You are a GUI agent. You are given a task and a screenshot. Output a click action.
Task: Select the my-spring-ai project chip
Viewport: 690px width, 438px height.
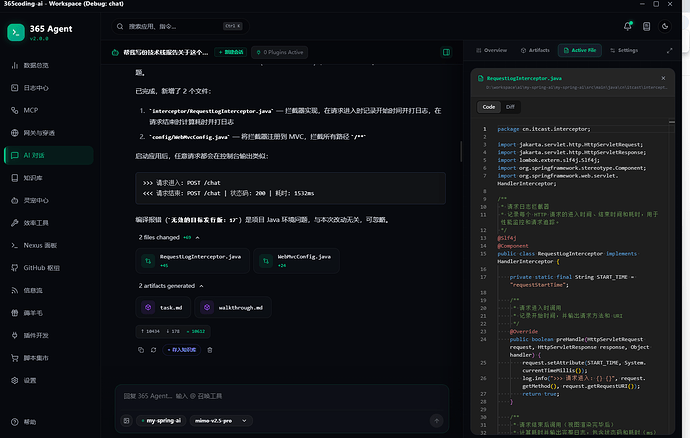[161, 421]
